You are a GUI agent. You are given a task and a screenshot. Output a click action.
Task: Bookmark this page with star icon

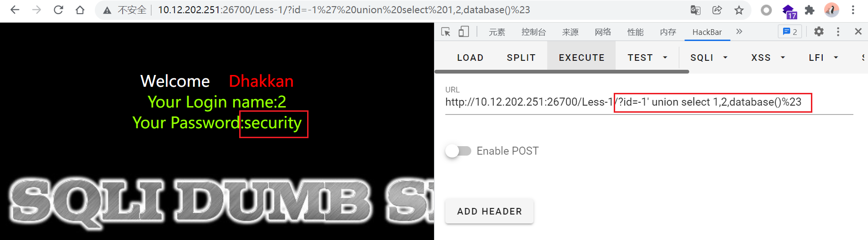coord(739,10)
